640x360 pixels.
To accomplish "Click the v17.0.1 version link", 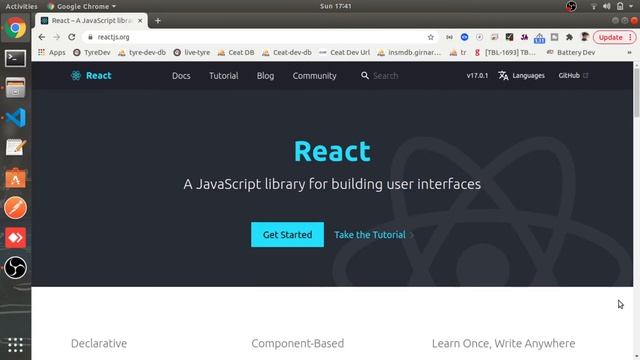I will click(477, 76).
